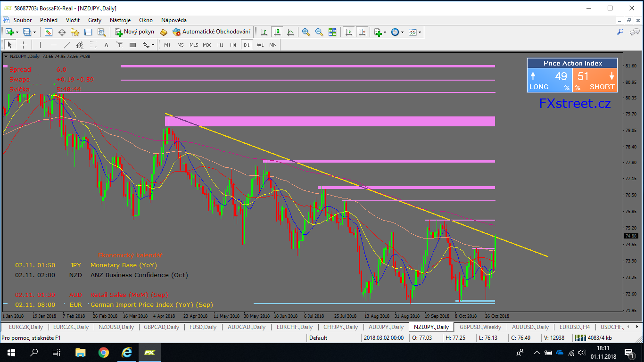Open the MetaEditor book icon
The image size is (644, 362).
tap(164, 32)
